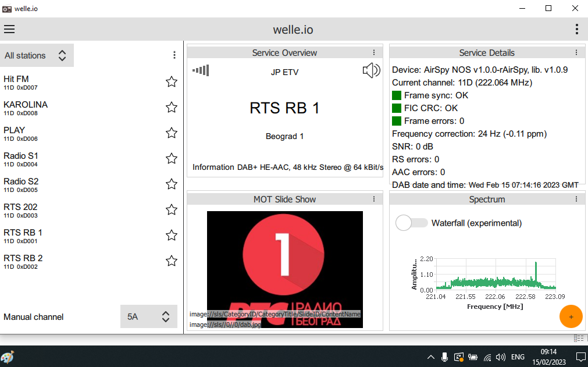Open Paint from the taskbar
This screenshot has height=367, width=588.
coord(8,357)
